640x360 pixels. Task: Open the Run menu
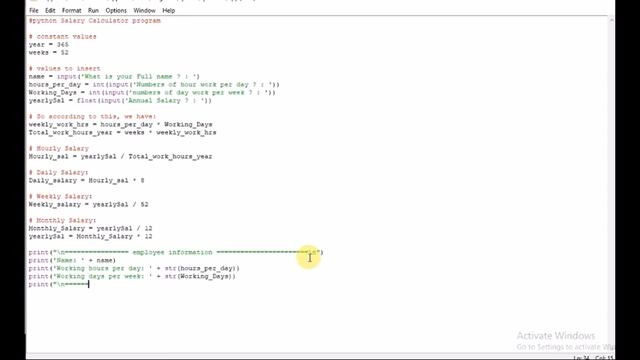pos(93,11)
